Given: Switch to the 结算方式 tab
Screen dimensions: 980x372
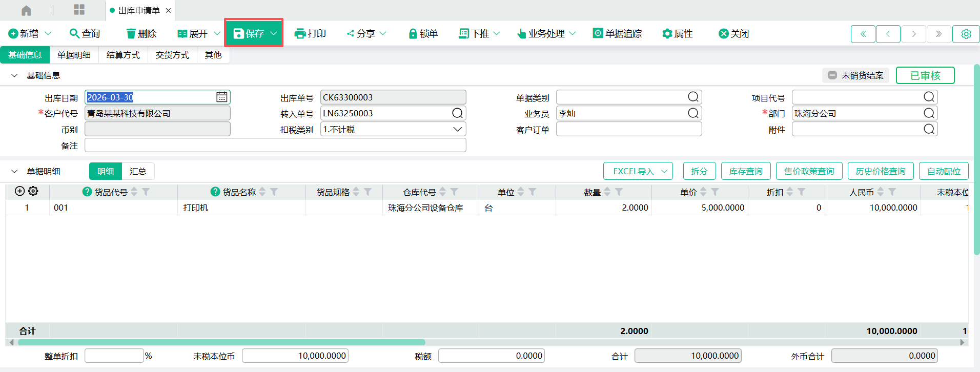Looking at the screenshot, I should pyautogui.click(x=123, y=55).
